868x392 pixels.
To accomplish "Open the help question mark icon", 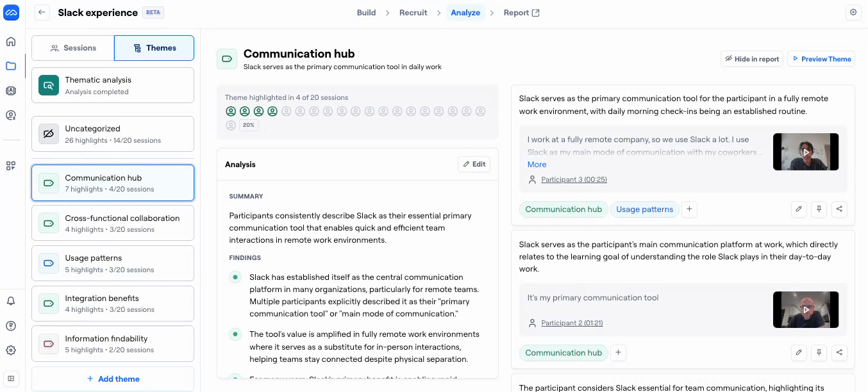I will pos(11,326).
